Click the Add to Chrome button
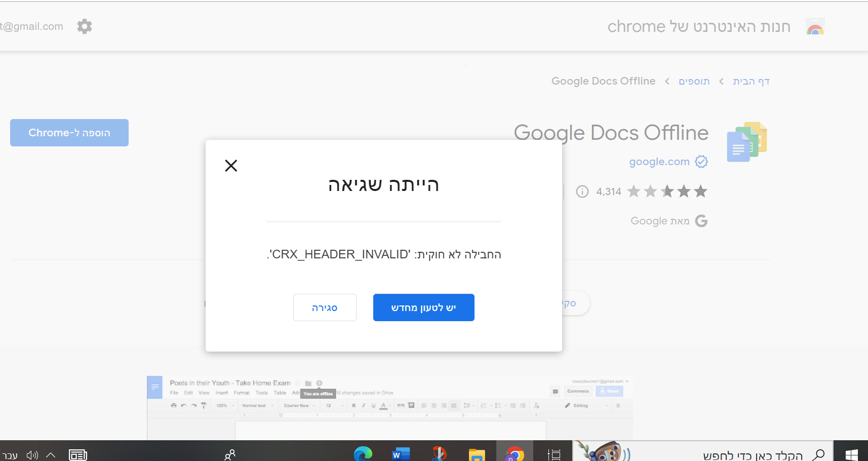Image resolution: width=868 pixels, height=461 pixels. click(x=69, y=133)
